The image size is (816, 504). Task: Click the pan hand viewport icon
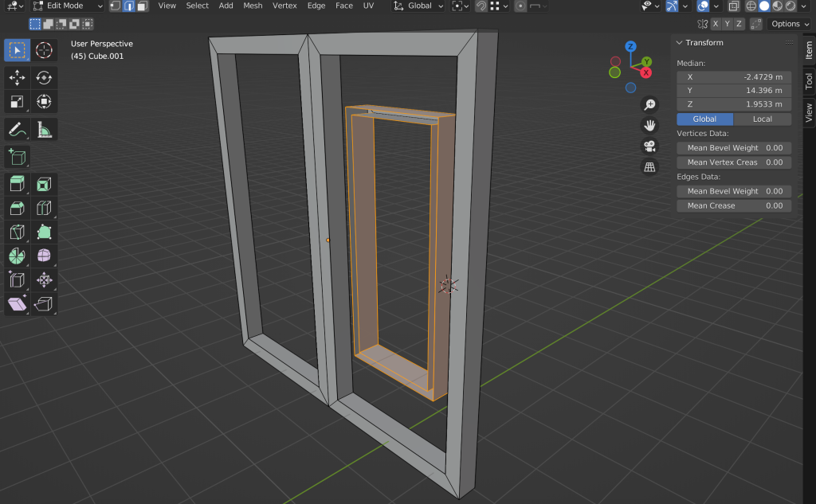pos(649,125)
